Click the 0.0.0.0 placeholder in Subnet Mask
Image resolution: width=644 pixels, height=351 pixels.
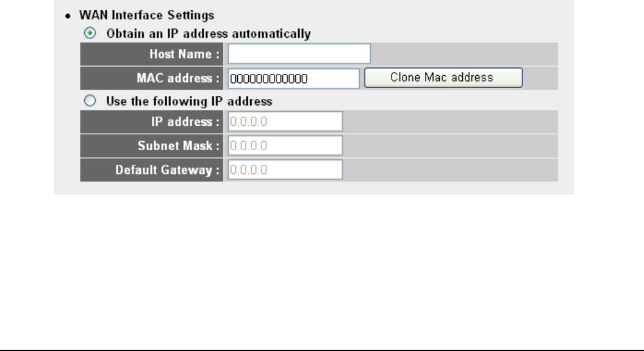coord(248,146)
